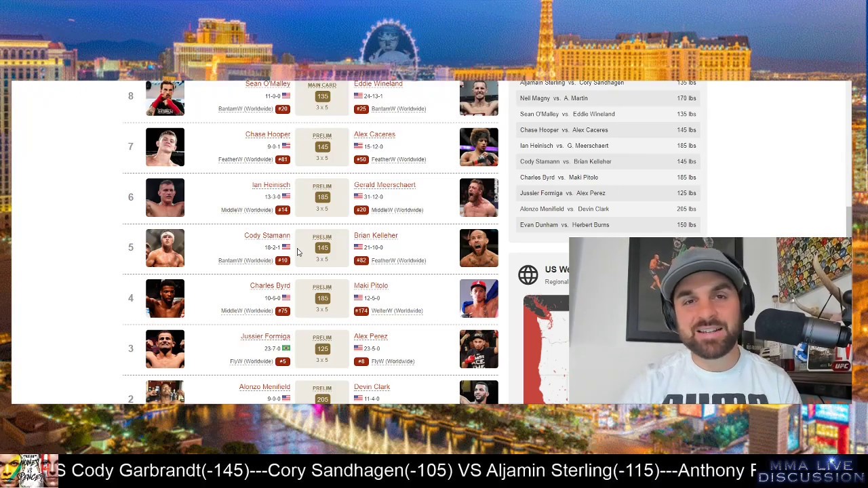Click Maki Pitolo's headshot

coord(479,298)
